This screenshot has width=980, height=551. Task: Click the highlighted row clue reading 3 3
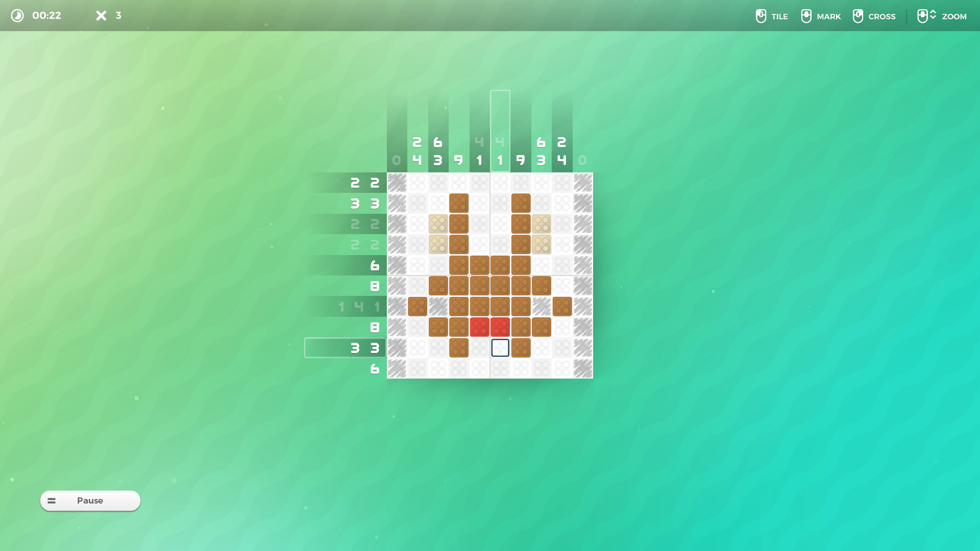(x=363, y=347)
